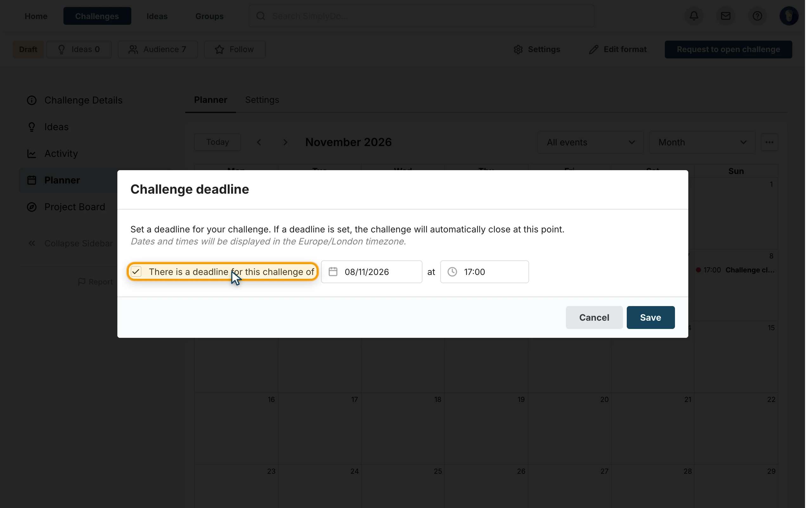This screenshot has width=812, height=508.
Task: Cancel the challenge deadline dialog
Action: (594, 317)
